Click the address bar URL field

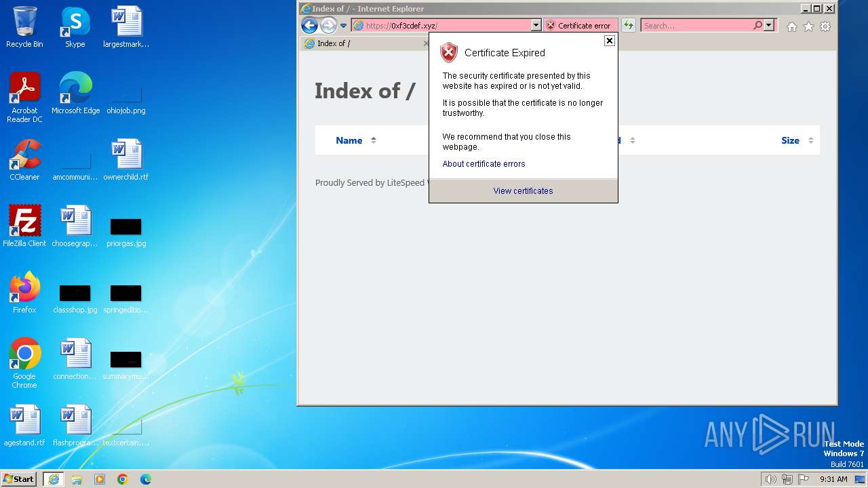pyautogui.click(x=446, y=26)
